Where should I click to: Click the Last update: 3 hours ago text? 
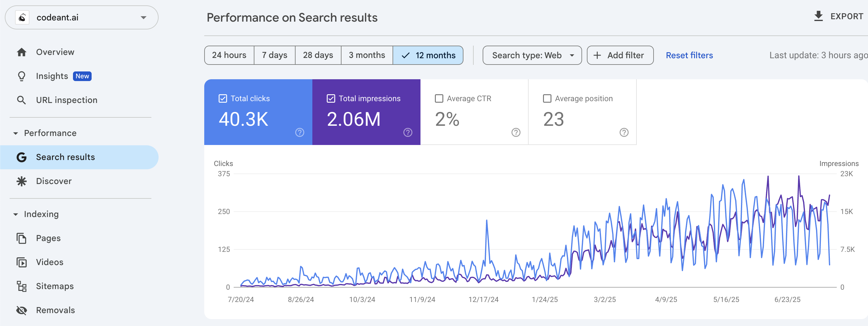[818, 55]
